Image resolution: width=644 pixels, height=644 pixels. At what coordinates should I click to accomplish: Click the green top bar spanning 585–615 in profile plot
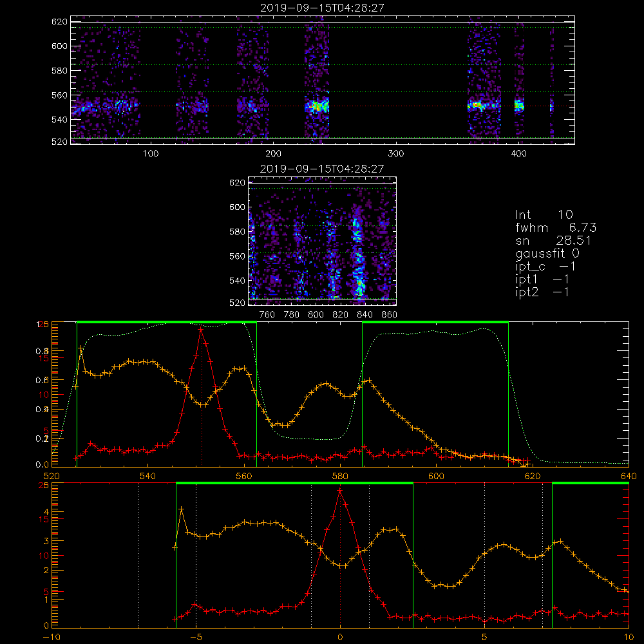[435, 323]
